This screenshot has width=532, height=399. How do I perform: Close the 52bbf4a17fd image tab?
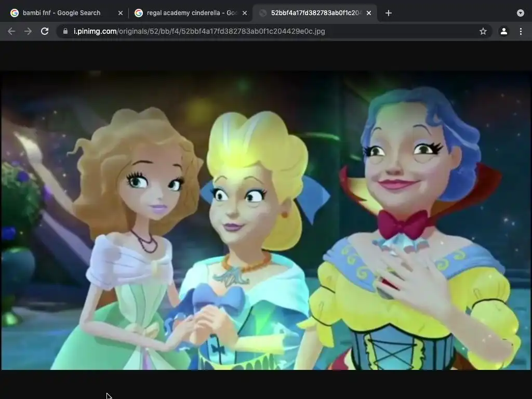click(369, 13)
